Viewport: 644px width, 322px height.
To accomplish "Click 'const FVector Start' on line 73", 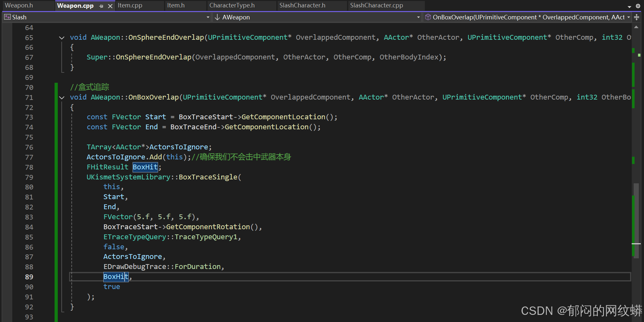I will coord(126,117).
